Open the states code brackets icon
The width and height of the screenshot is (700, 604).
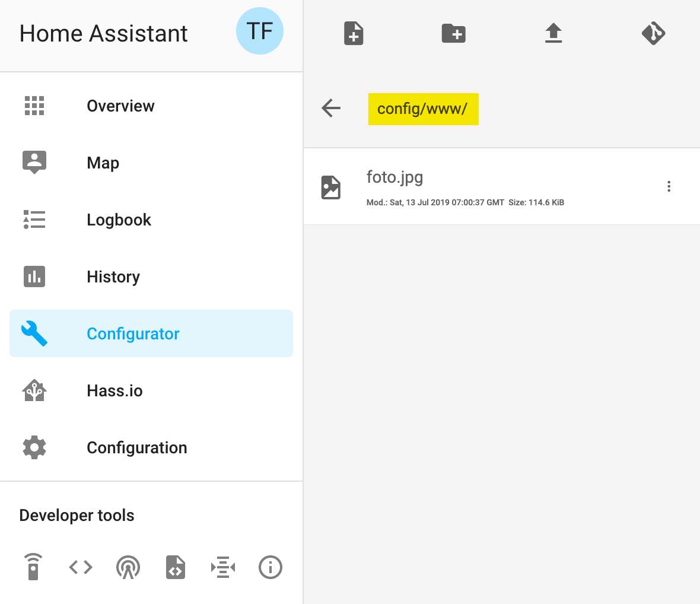coord(81,567)
